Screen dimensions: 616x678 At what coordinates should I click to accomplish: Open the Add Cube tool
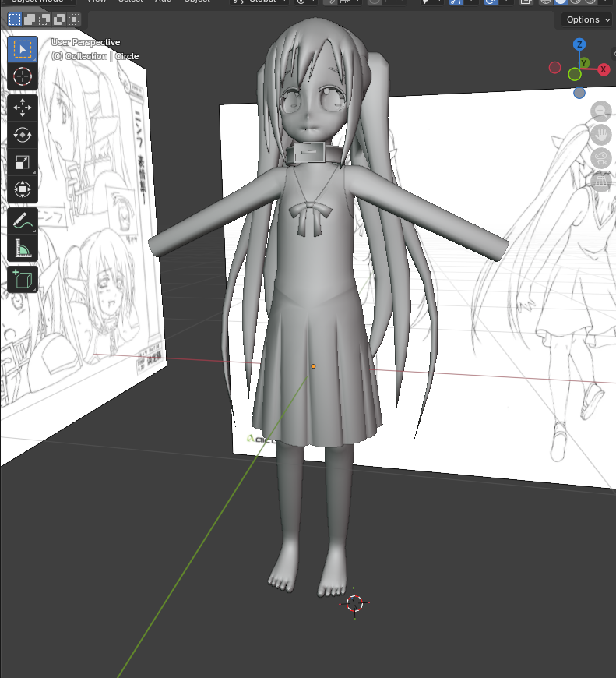(x=23, y=279)
